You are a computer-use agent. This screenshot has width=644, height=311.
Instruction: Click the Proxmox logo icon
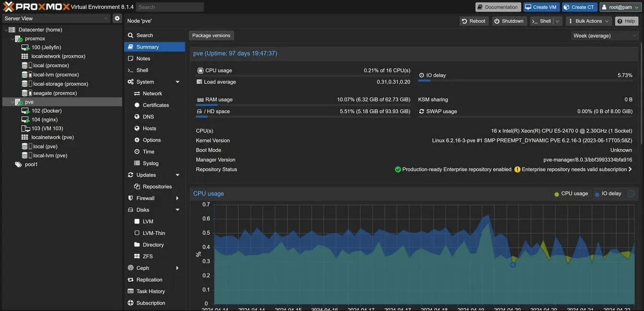click(9, 7)
